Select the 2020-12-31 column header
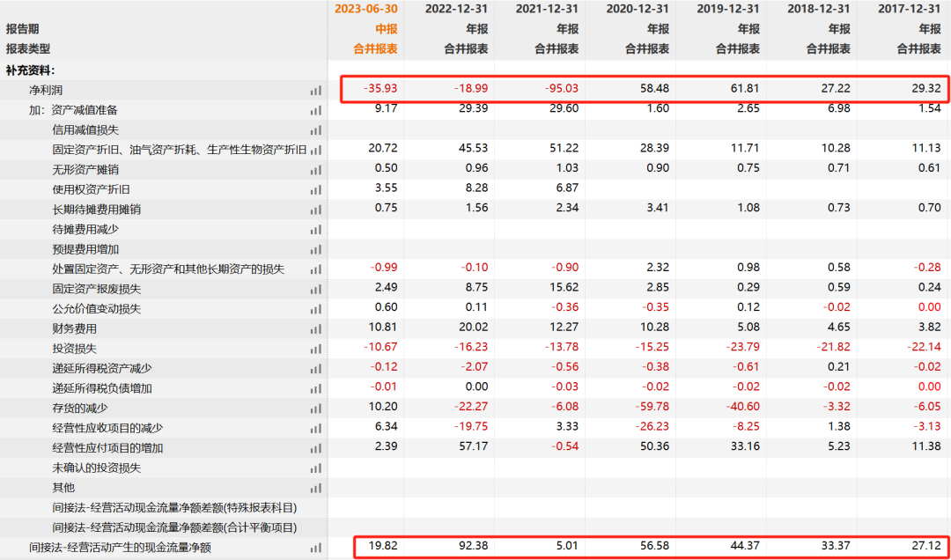 pos(638,9)
